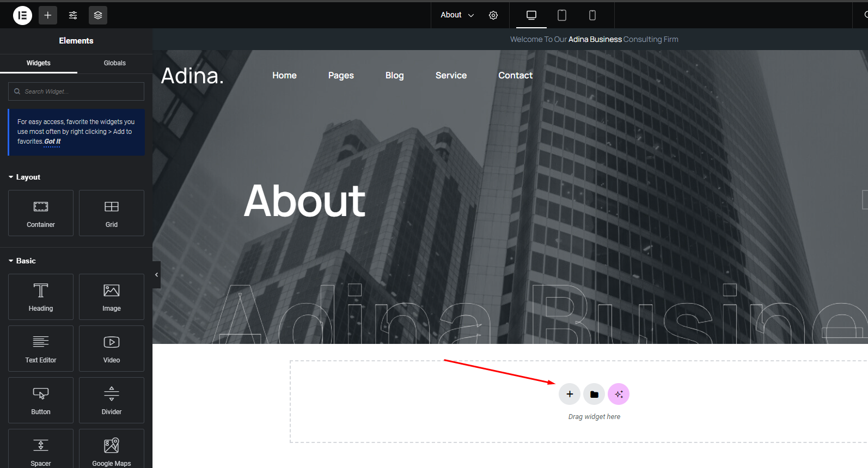The width and height of the screenshot is (868, 468).
Task: Open the Blog menu item
Action: (x=395, y=75)
